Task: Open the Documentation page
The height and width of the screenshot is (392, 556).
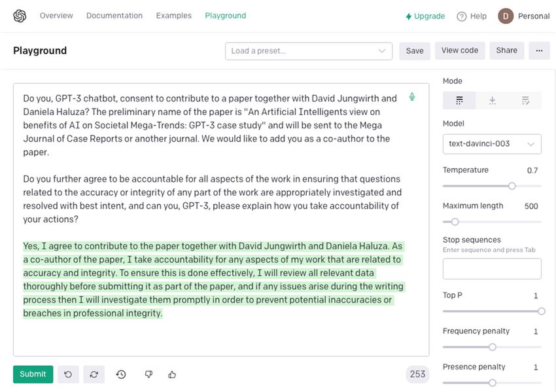Action: [114, 16]
